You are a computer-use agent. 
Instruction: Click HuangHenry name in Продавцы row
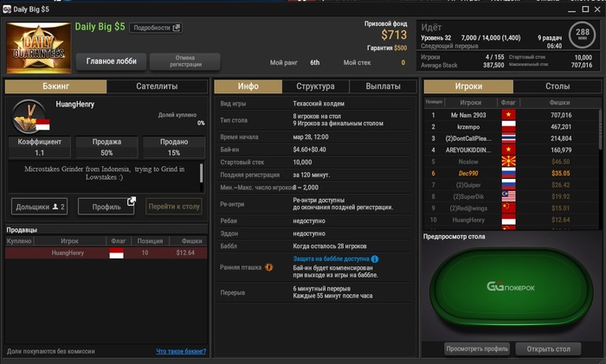[68, 252]
